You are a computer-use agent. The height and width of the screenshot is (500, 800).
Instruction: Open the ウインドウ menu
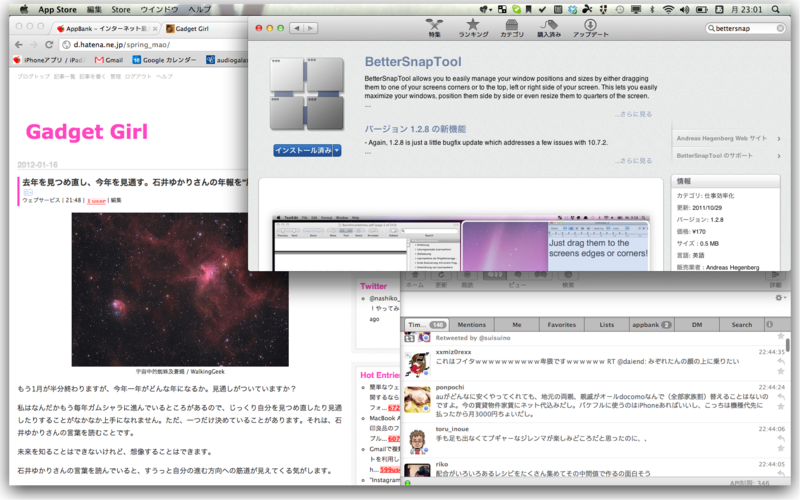pyautogui.click(x=159, y=9)
